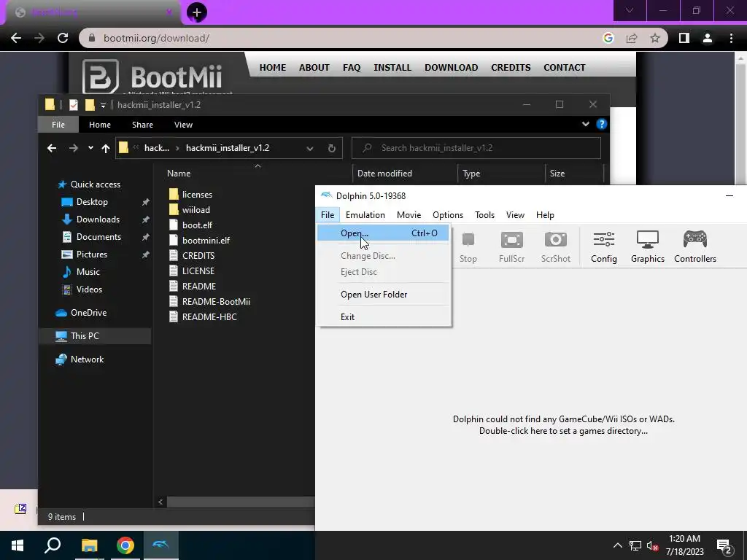
Task: Click the muted volume icon in the tray
Action: [652, 545]
